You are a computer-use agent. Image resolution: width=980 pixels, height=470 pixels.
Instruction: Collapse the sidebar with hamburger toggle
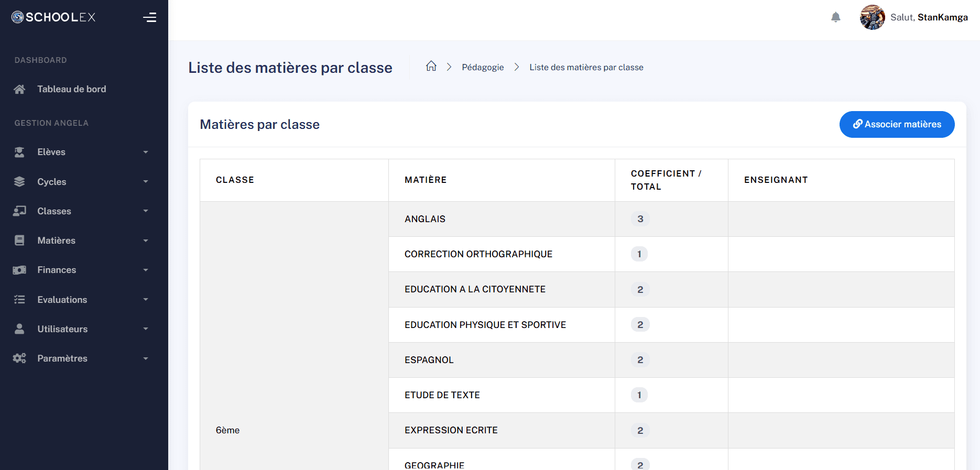click(x=150, y=17)
